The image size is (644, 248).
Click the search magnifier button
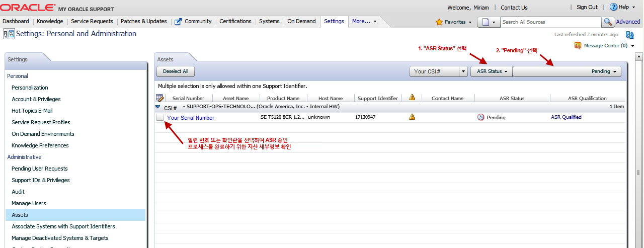pyautogui.click(x=608, y=22)
